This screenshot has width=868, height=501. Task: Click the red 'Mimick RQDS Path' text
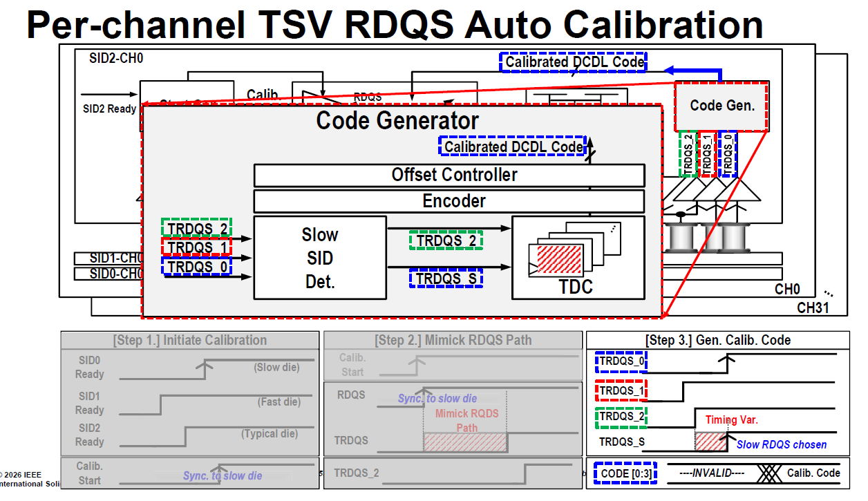click(x=466, y=420)
